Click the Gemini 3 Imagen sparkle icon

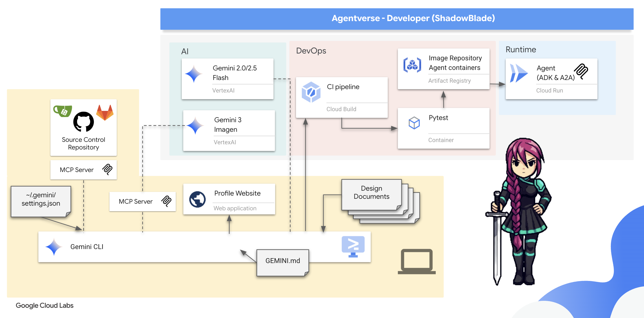coord(195,126)
